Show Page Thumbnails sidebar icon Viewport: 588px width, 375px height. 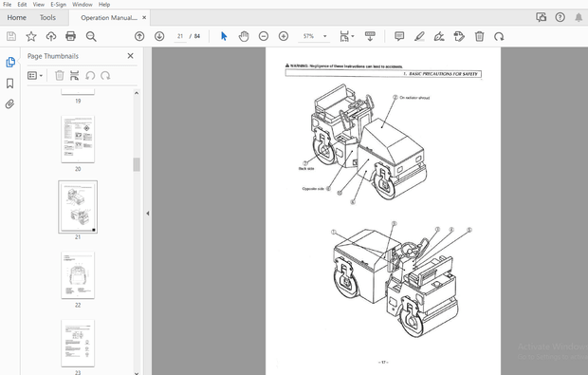pyautogui.click(x=10, y=62)
